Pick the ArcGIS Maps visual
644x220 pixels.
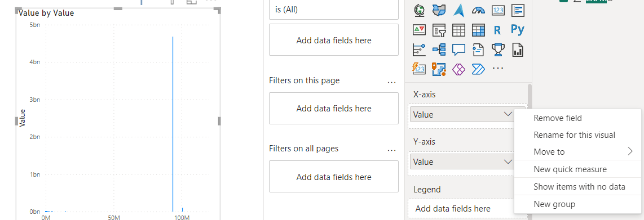tap(439, 69)
